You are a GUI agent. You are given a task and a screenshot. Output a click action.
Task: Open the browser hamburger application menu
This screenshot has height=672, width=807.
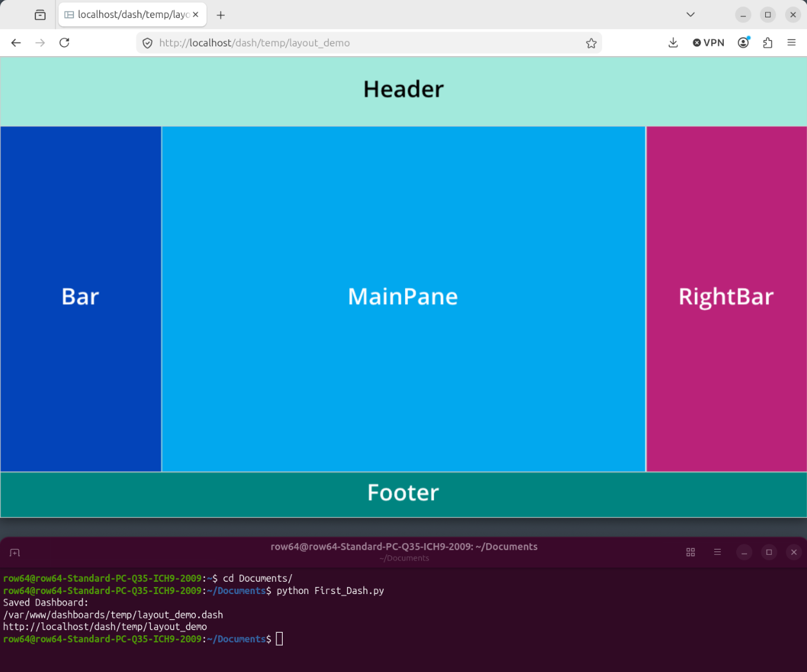coord(792,43)
